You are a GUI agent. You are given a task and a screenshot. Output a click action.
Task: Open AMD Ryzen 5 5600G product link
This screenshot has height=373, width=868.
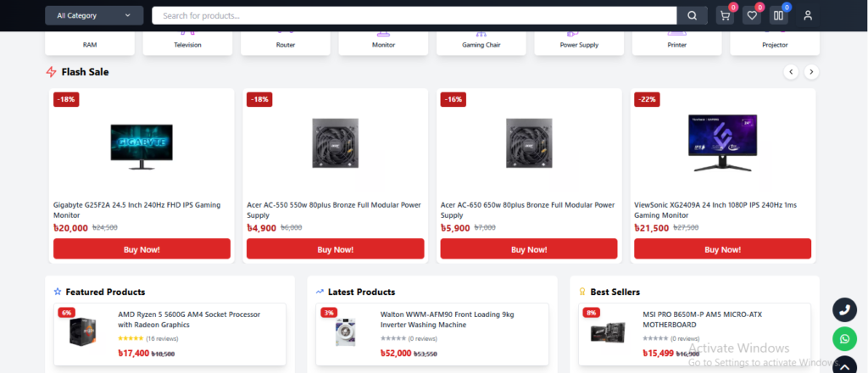[188, 319]
